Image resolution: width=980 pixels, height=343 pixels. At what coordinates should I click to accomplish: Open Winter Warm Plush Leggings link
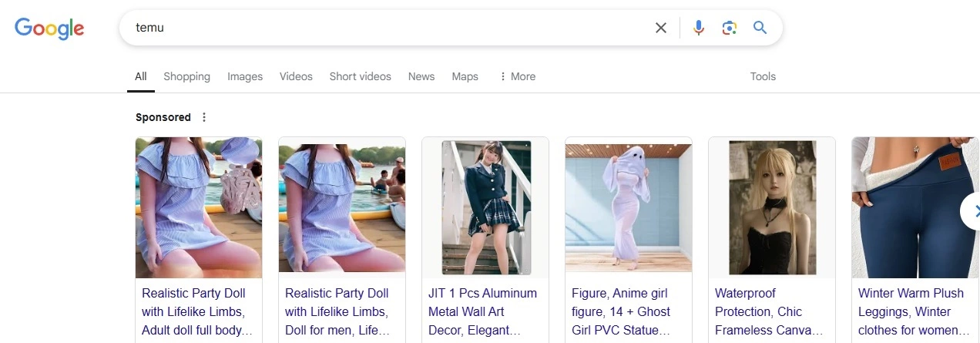[914, 312]
